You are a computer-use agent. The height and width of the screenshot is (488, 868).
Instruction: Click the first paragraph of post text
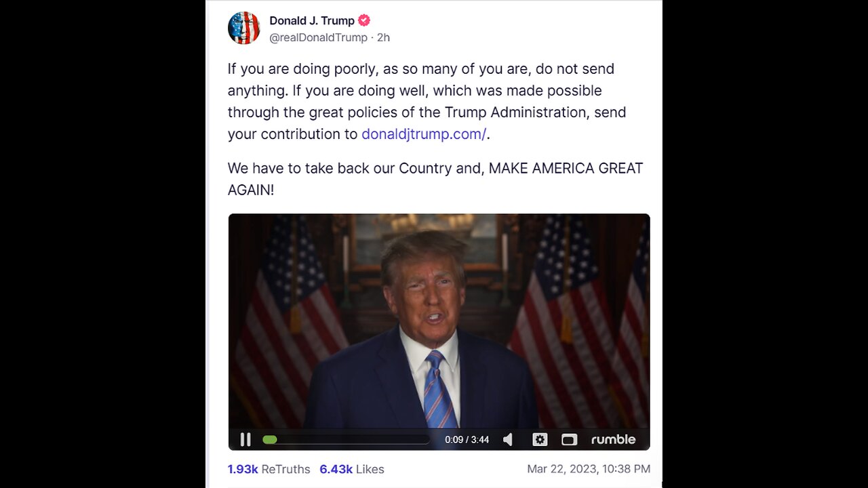click(427, 102)
